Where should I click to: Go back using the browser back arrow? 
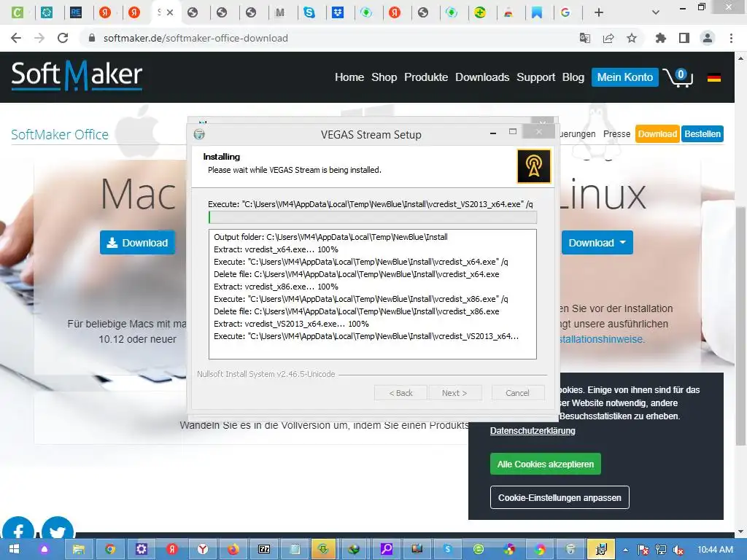16,38
